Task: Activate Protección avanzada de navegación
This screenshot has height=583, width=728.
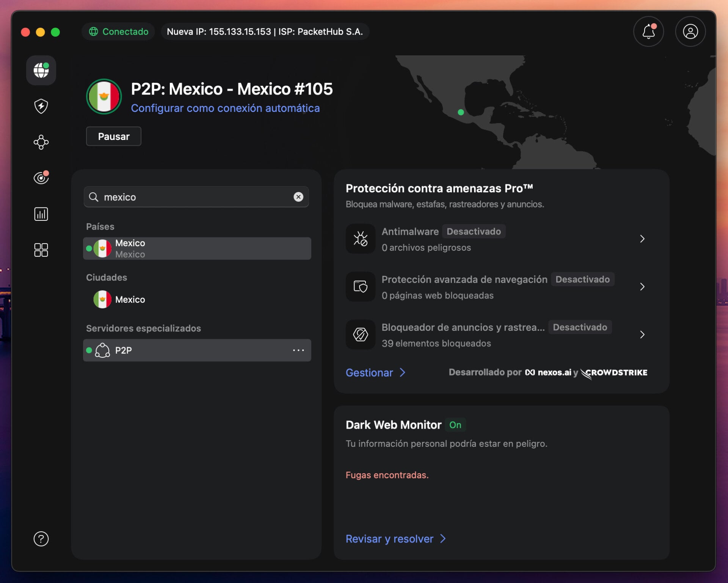Action: (583, 279)
